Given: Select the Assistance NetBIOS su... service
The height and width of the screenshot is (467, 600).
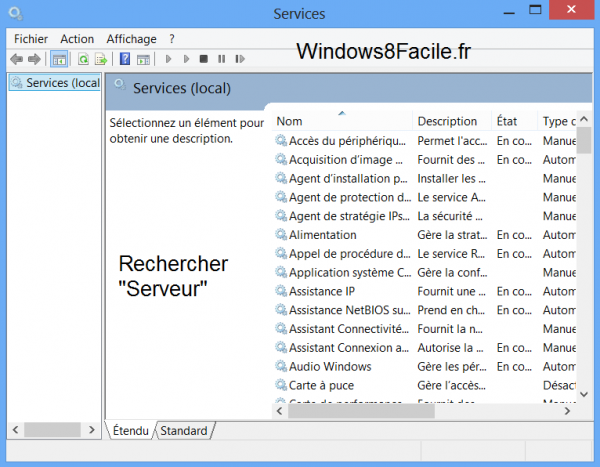Looking at the screenshot, I should coord(349,310).
